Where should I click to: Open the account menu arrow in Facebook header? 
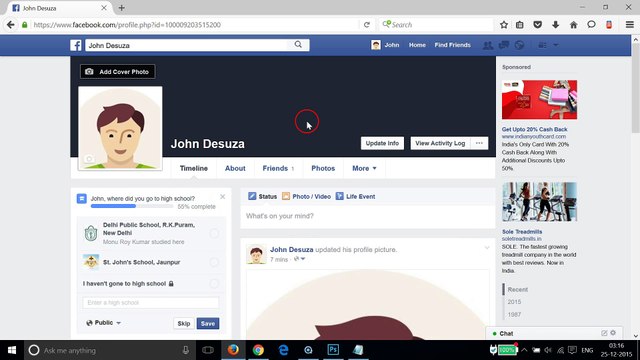tap(556, 45)
